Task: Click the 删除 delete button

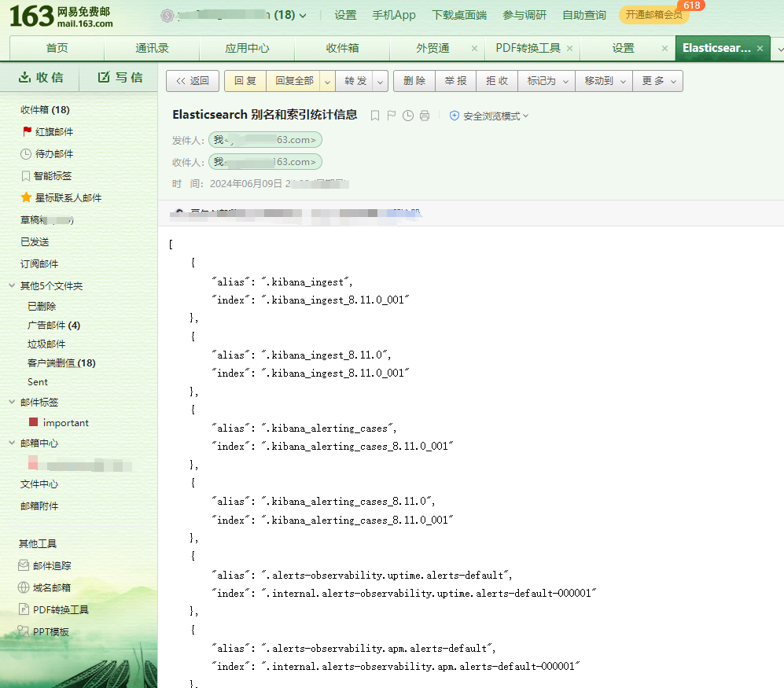Action: coord(414,81)
